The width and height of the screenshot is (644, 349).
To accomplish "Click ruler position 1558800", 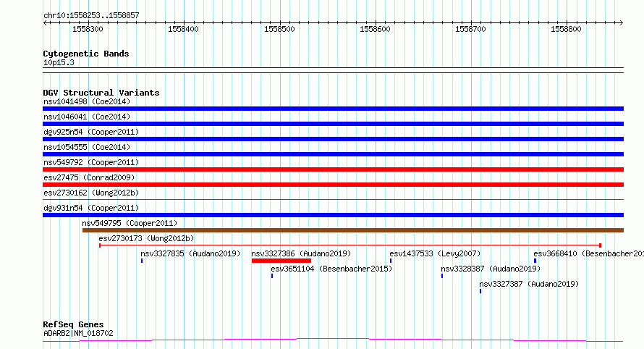I will pos(566,29).
